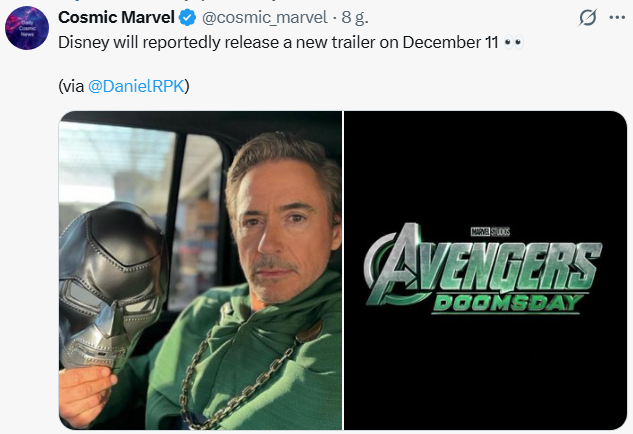Click the eyes emoji in the post
The image size is (633, 434).
[x=513, y=43]
